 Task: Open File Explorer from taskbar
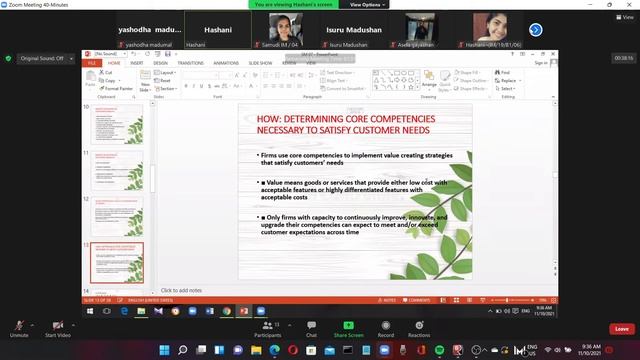pos(256,350)
